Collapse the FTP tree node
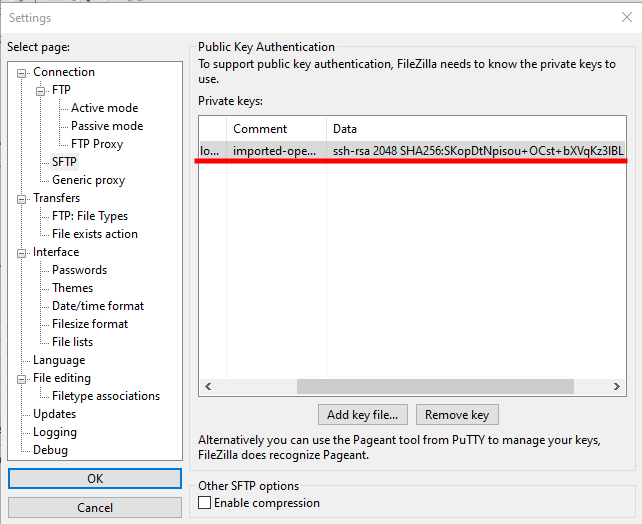 (40, 91)
